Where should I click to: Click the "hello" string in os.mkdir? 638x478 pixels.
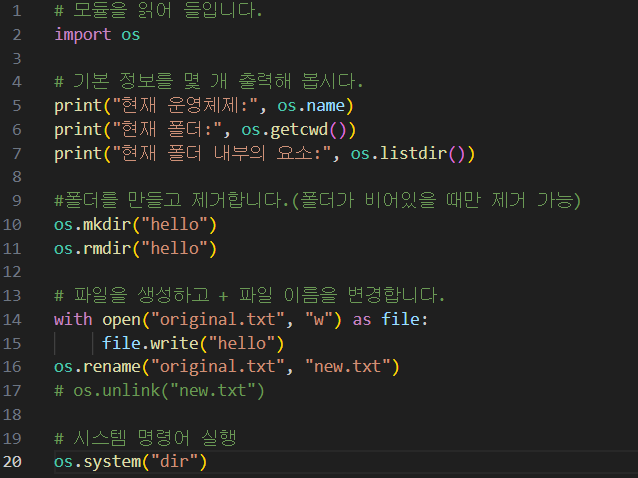(x=175, y=225)
